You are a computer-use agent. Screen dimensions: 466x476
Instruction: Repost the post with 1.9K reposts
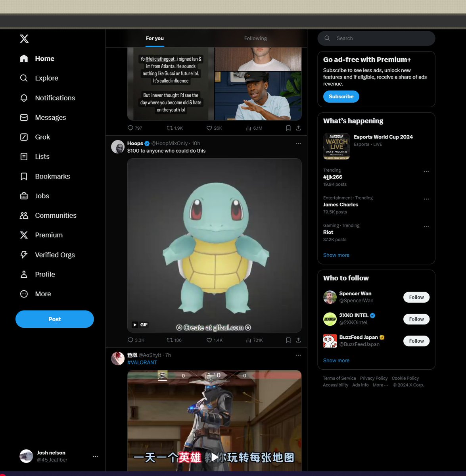tap(175, 128)
